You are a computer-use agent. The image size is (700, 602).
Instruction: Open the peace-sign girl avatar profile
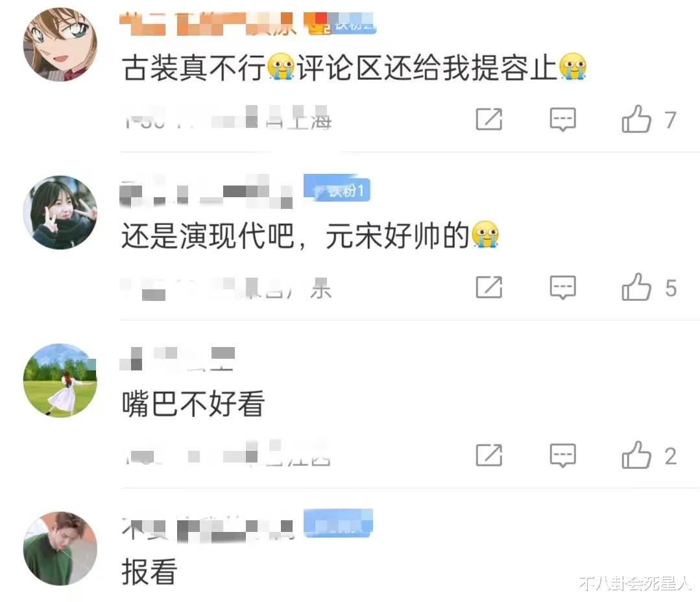click(x=60, y=212)
